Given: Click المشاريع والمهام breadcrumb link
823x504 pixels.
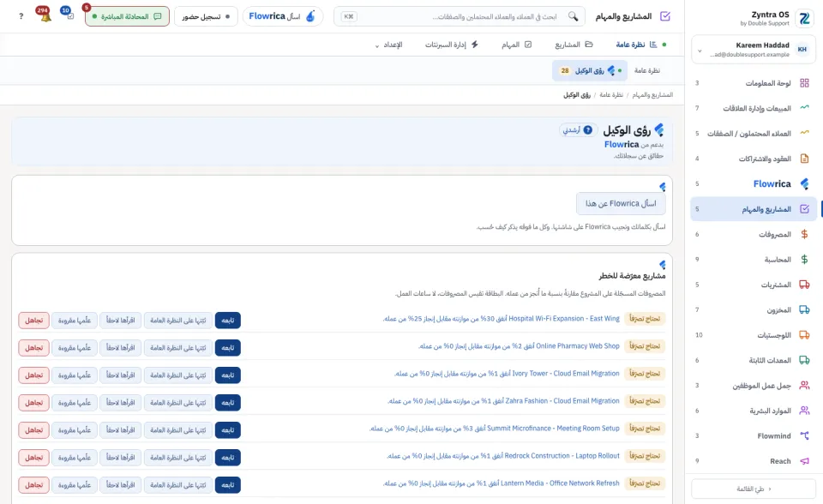Looking at the screenshot, I should (652, 95).
